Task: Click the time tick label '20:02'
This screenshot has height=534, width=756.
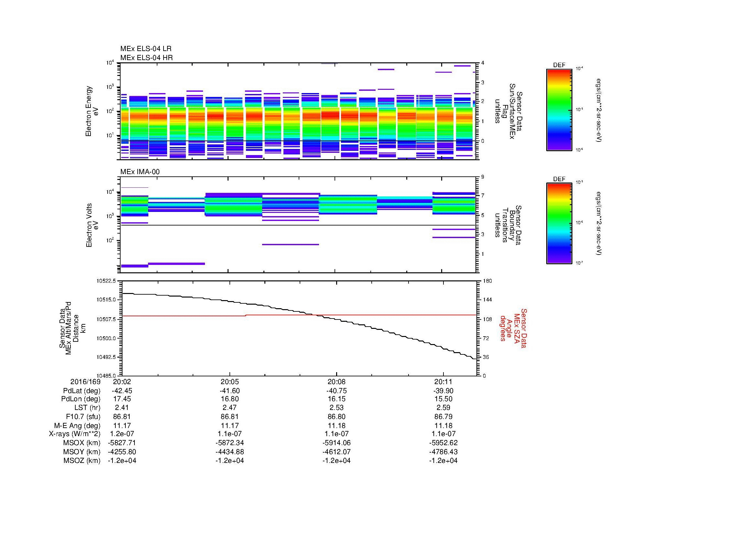Action: [122, 382]
